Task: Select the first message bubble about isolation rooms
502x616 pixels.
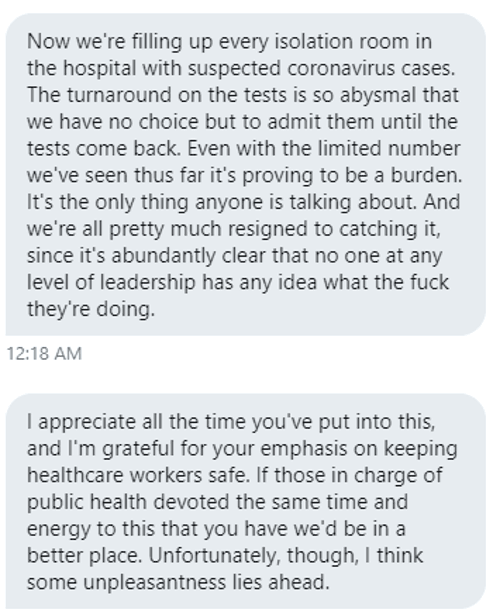Action: [246, 174]
